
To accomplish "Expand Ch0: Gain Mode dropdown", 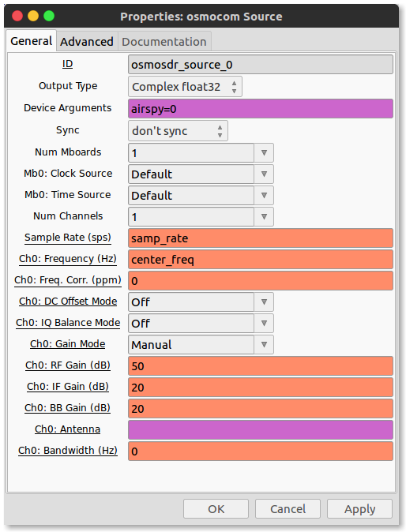I will pyautogui.click(x=201, y=345).
